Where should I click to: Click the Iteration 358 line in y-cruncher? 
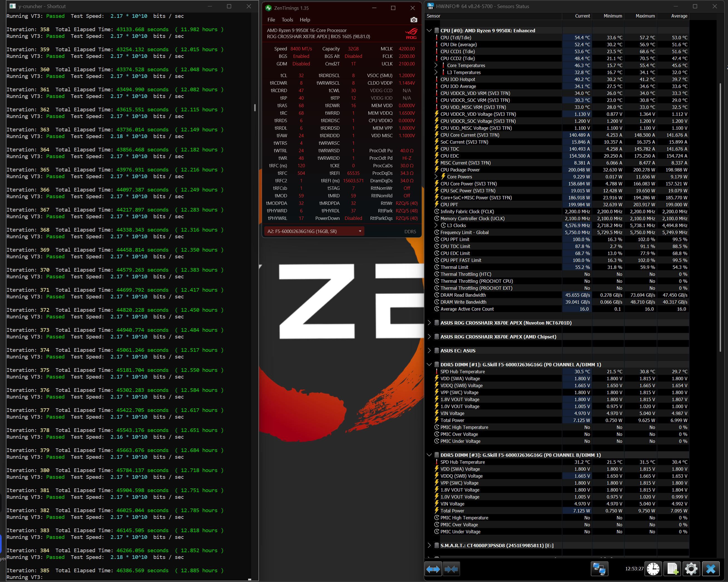(115, 30)
